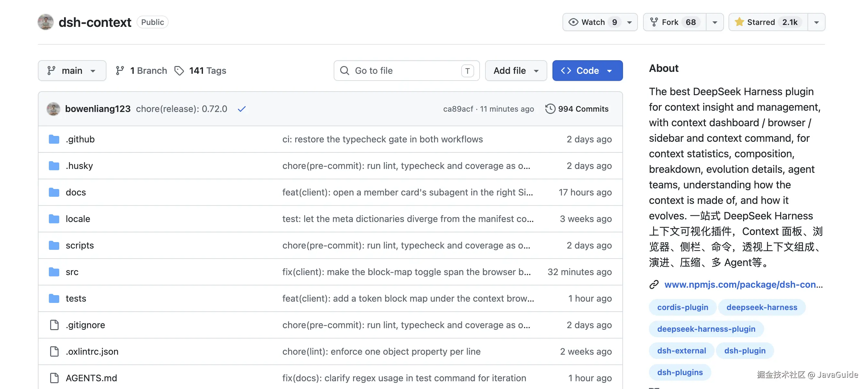The height and width of the screenshot is (389, 868).
Task: Click into the Go to file search field
Action: 407,71
